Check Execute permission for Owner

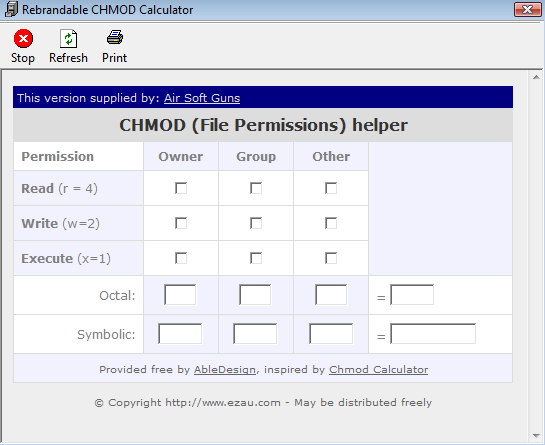click(181, 258)
